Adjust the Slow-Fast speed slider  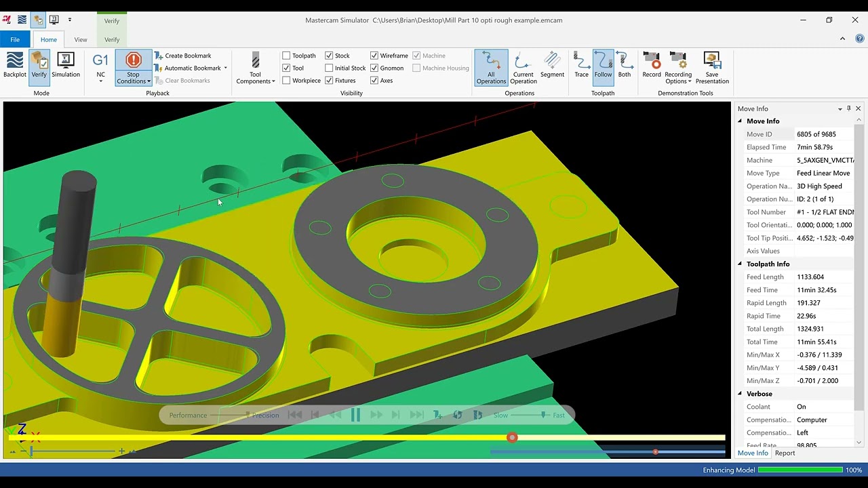544,415
